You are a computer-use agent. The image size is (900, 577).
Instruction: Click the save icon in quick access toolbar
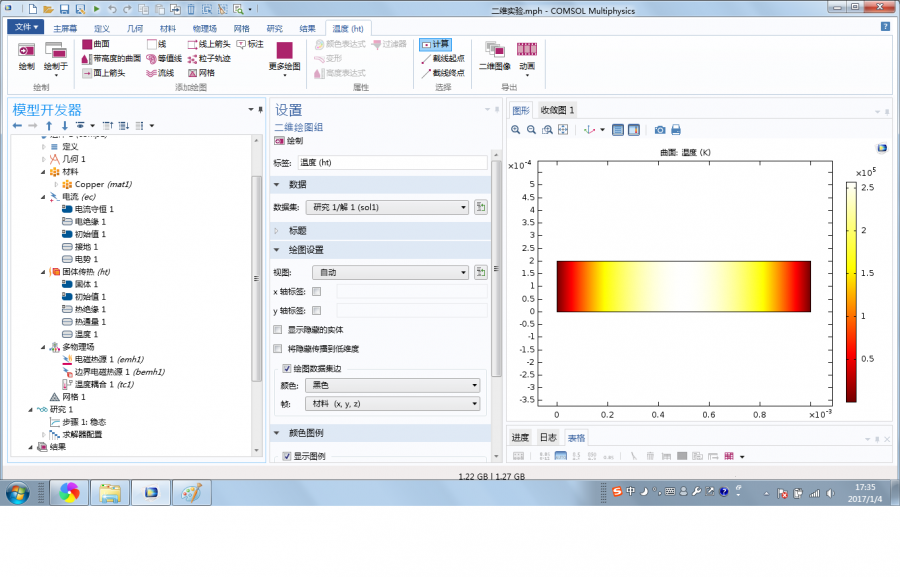[64, 9]
